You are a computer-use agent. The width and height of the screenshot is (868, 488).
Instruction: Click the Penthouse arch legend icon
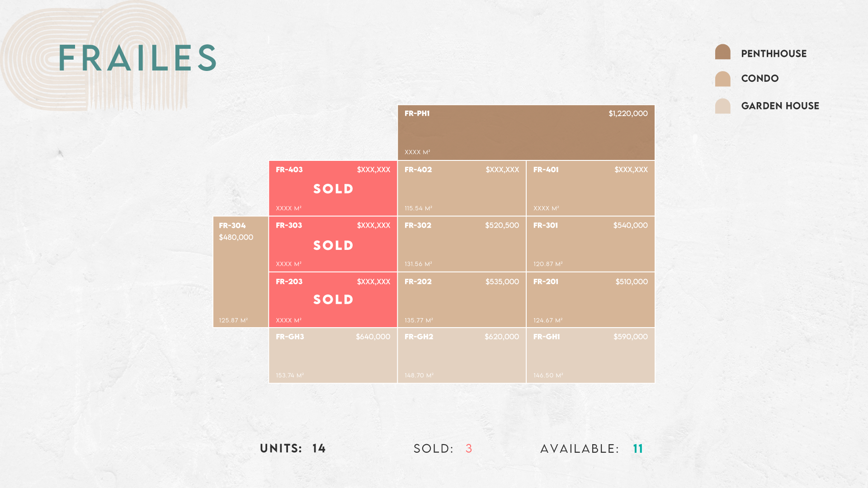pyautogui.click(x=722, y=52)
